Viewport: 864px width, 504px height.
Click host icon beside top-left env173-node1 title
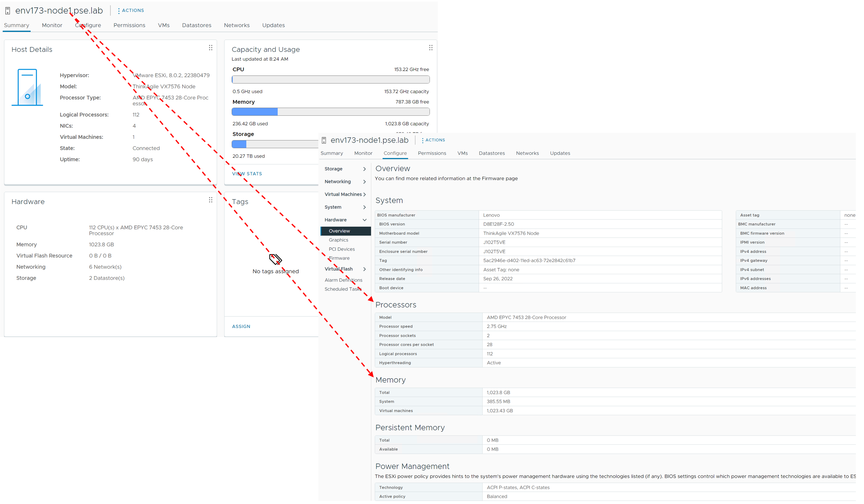tap(8, 11)
